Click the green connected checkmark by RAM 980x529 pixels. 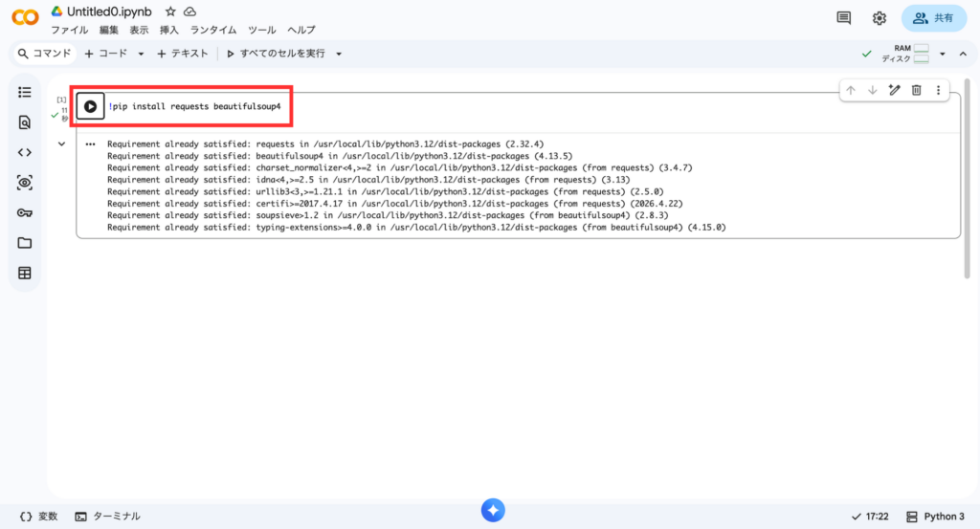pyautogui.click(x=866, y=55)
